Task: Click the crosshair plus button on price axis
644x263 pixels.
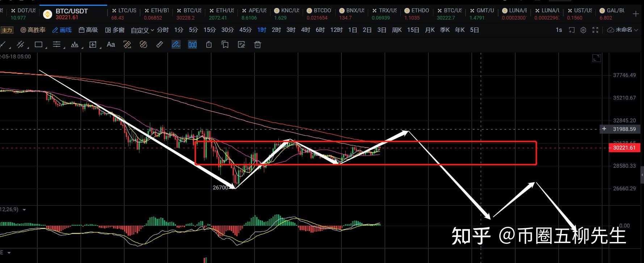Action: coord(604,129)
